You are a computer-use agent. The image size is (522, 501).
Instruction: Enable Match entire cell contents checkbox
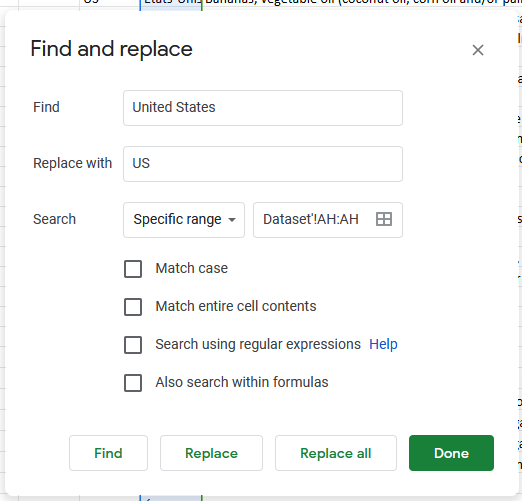133,307
